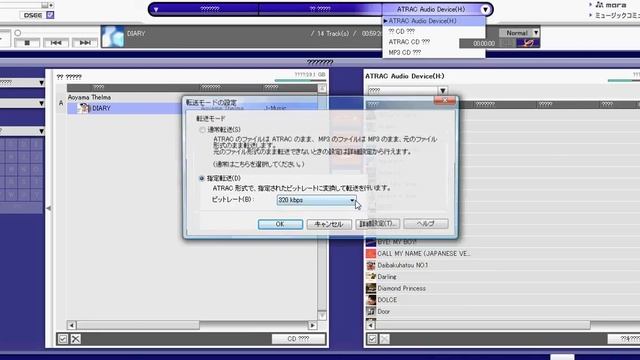The height and width of the screenshot is (360, 640).
Task: Select the CALL MY NAME (JAPANESE VE.. track
Action: (424, 253)
